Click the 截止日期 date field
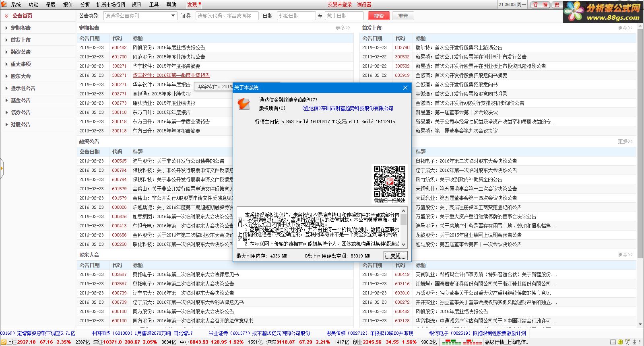The height and width of the screenshot is (346, 644). tap(344, 16)
